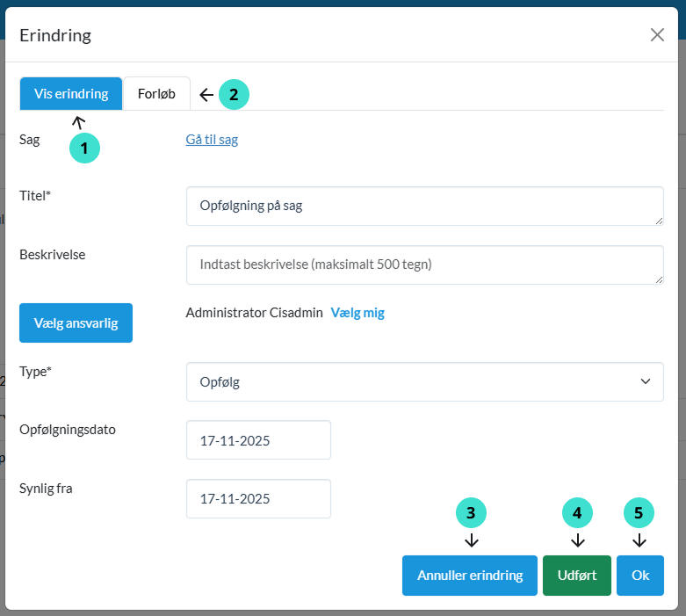Click badge 4 above the Udført button

[577, 513]
